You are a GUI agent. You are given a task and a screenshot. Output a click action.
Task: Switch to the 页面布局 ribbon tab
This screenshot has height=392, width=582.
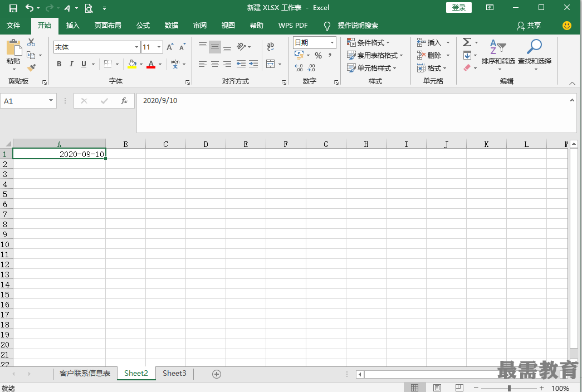(107, 25)
